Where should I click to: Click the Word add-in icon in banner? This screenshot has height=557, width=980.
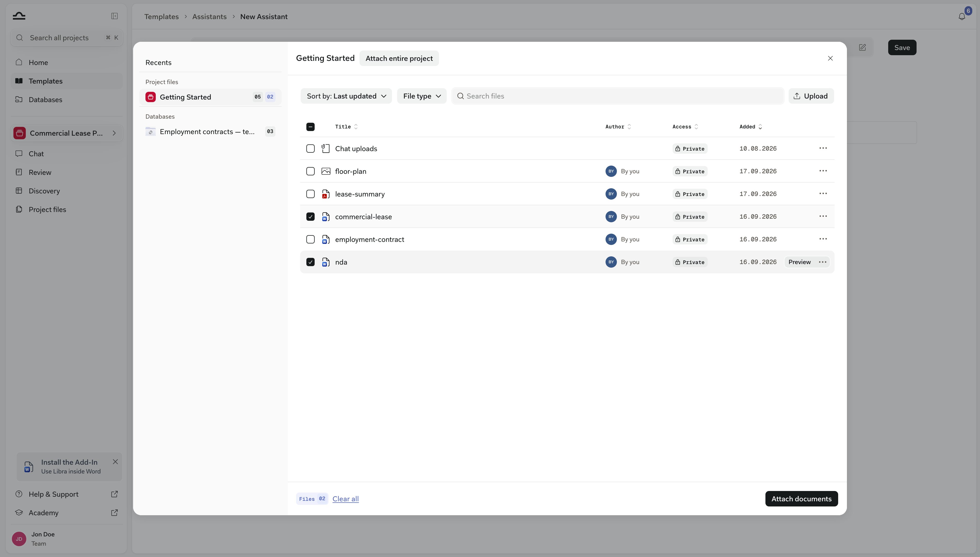29,467
